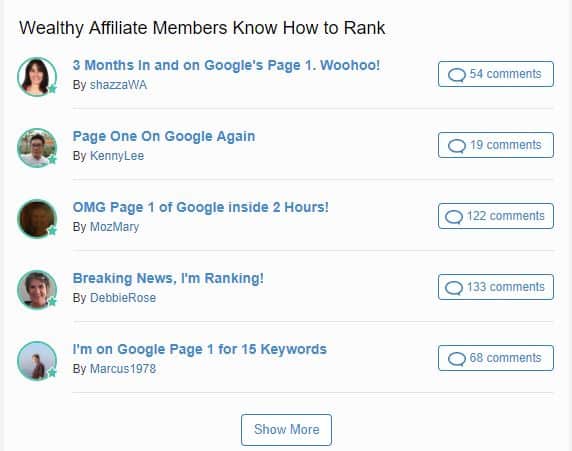View the 122 comments button

(496, 216)
